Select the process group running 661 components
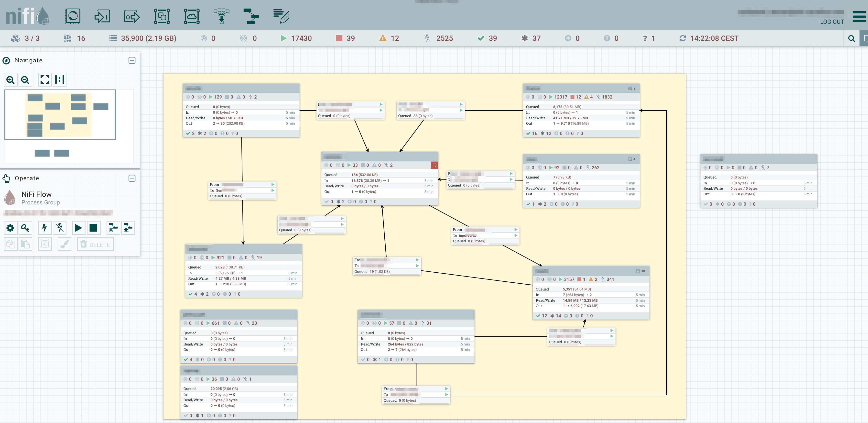The image size is (868, 423). [x=239, y=337]
